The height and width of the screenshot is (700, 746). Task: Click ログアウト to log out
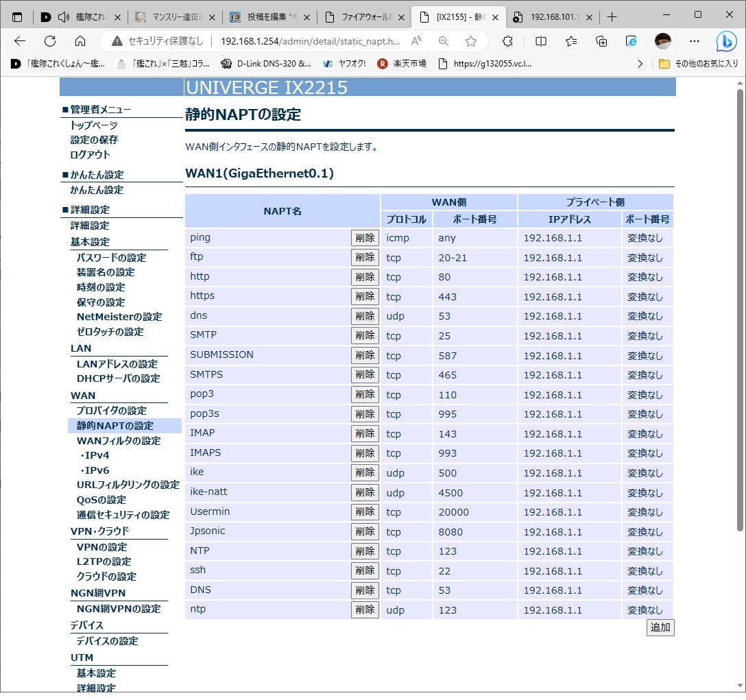(90, 155)
